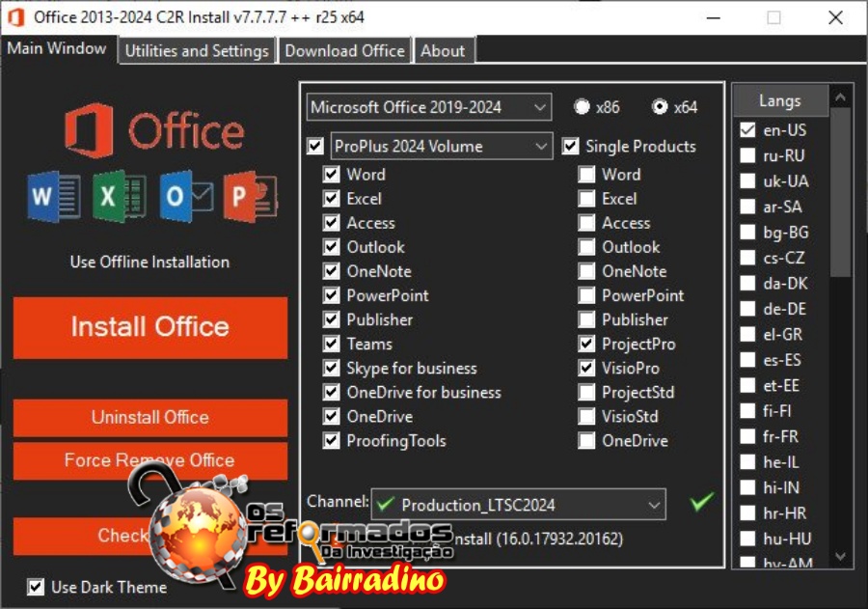Check Publisher under Single Products

tap(586, 319)
